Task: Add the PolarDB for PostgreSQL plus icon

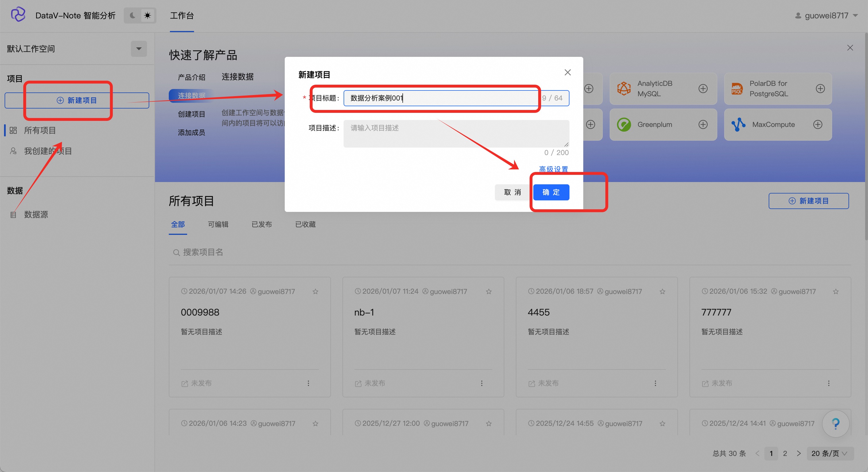Action: pyautogui.click(x=820, y=89)
